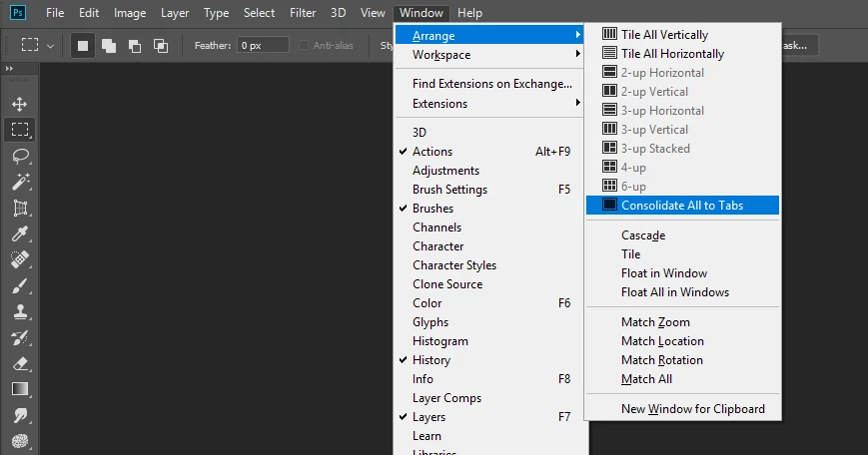
Task: Select the 2-up Vertical layout
Action: click(682, 91)
